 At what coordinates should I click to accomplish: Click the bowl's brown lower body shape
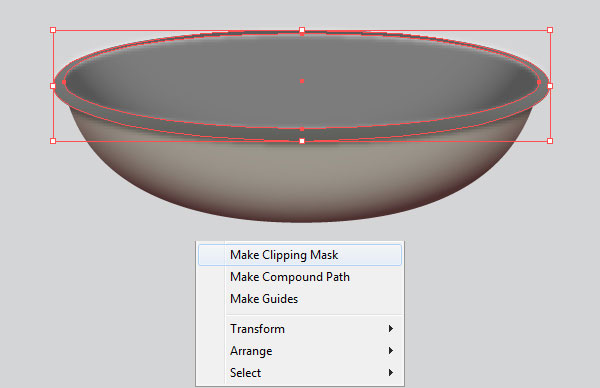(x=302, y=180)
